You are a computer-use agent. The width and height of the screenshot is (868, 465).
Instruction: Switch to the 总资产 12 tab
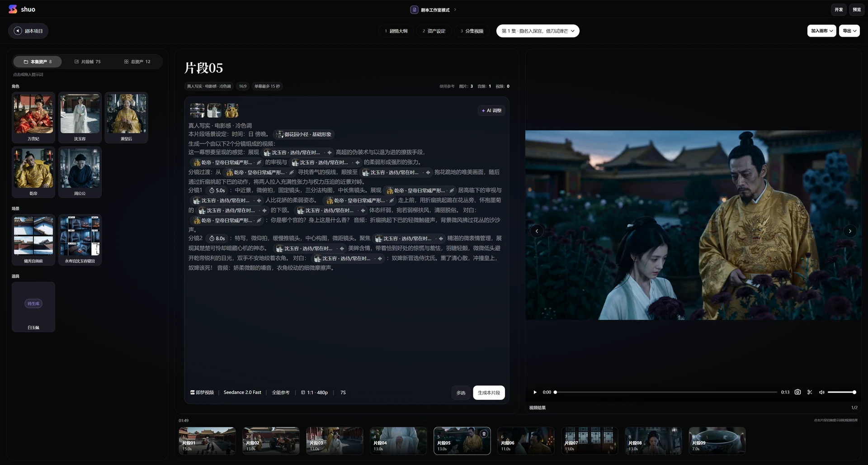click(137, 62)
